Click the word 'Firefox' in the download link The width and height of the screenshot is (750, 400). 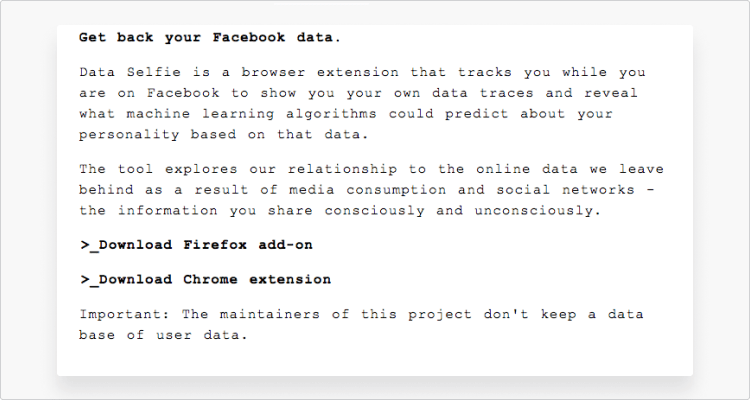point(215,244)
